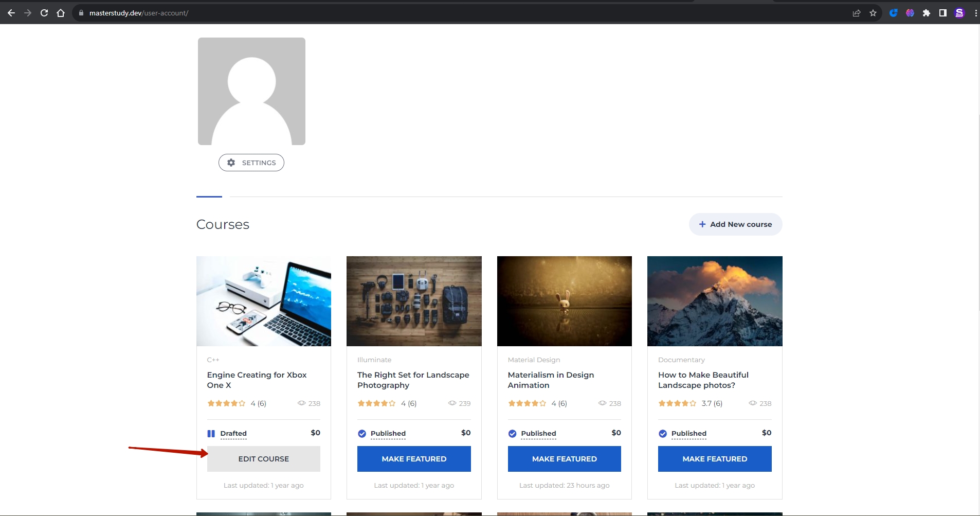The image size is (980, 516).
Task: Click the browser forward arrow
Action: [x=28, y=13]
